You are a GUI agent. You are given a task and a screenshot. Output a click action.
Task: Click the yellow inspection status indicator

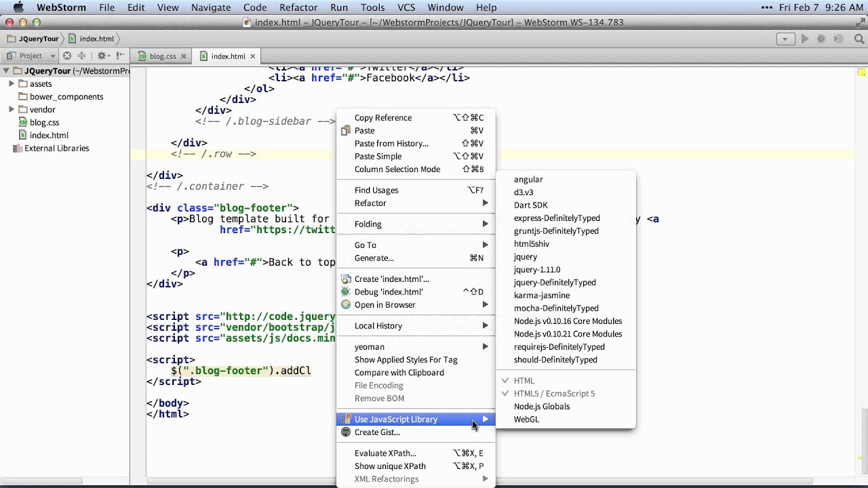(862, 73)
